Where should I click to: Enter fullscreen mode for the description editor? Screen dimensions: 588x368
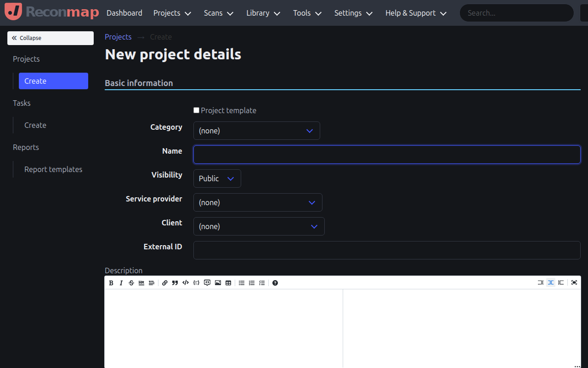coord(574,282)
